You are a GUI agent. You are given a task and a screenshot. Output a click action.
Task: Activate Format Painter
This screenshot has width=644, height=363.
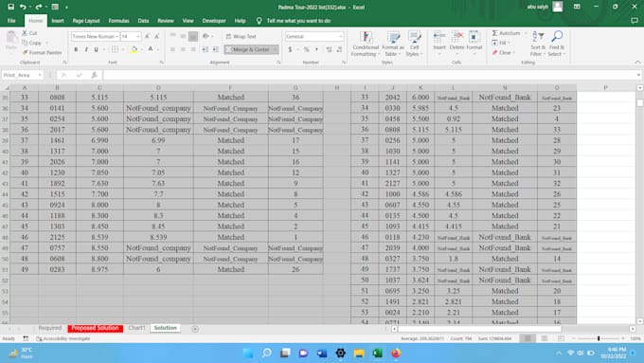pos(42,53)
